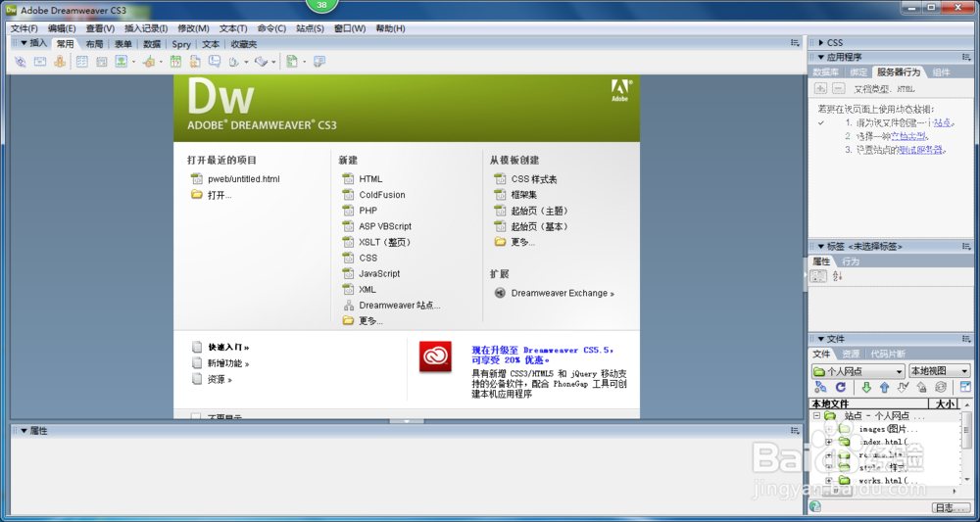
Task: Click the Insert Div Tag icon
Action: point(101,61)
